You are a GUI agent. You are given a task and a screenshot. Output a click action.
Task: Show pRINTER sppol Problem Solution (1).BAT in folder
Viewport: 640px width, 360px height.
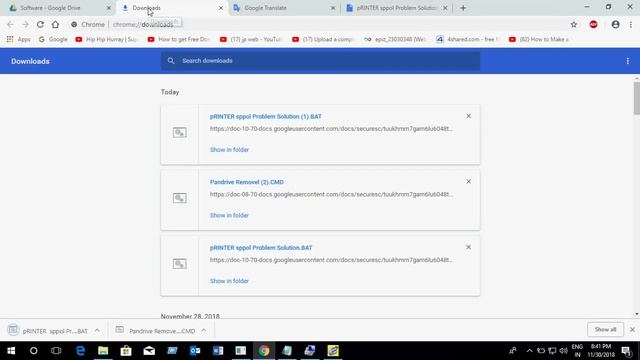229,150
